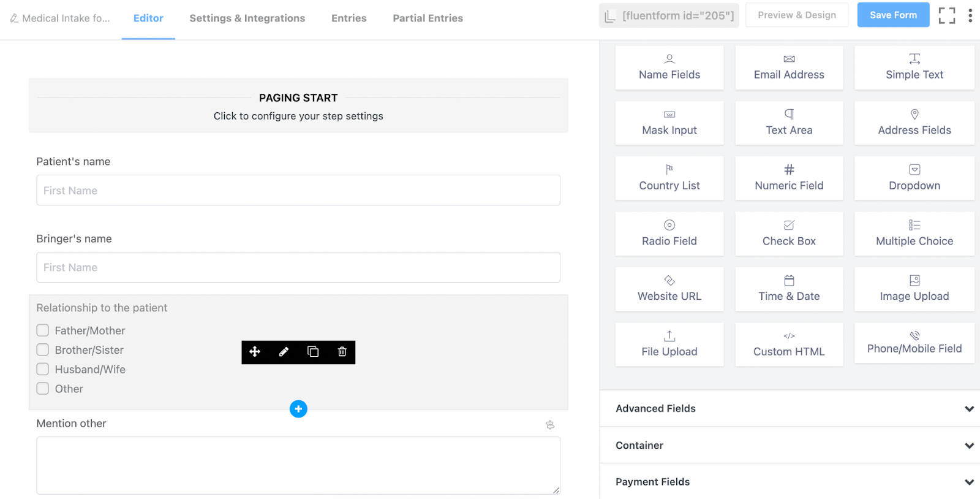
Task: Delete the field using trash icon
Action: pos(342,351)
